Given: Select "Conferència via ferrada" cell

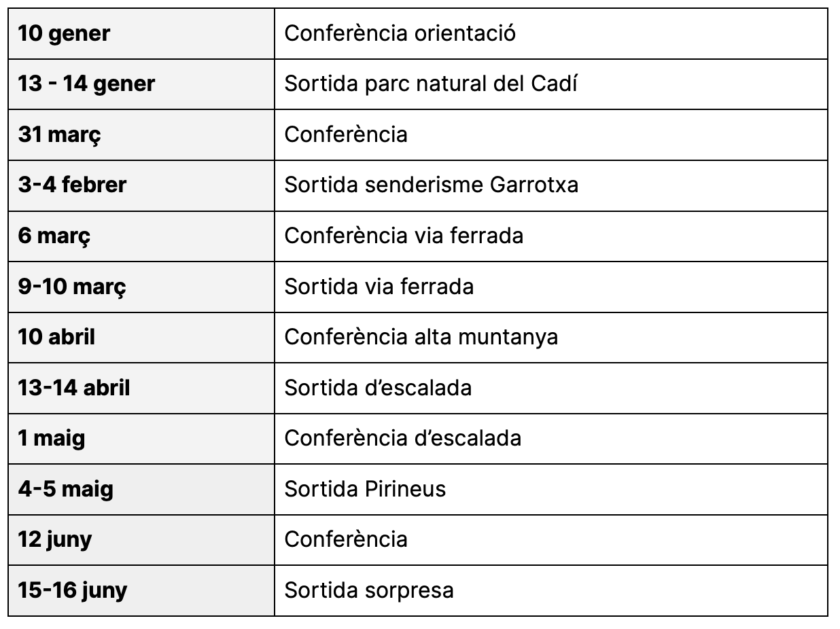Looking at the screenshot, I should [551, 236].
